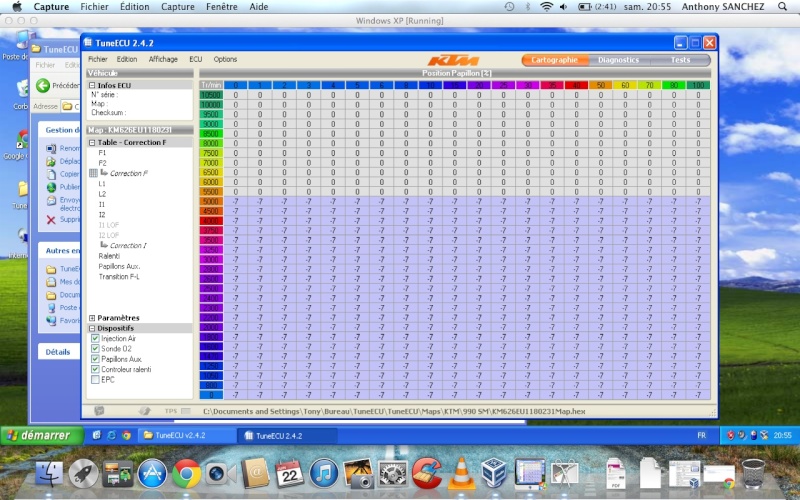Switch to the Tests tab
Viewport: 800px width, 500px height.
coord(680,60)
